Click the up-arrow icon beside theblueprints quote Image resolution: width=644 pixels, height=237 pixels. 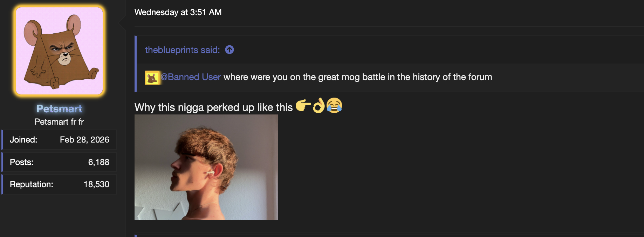(x=229, y=50)
